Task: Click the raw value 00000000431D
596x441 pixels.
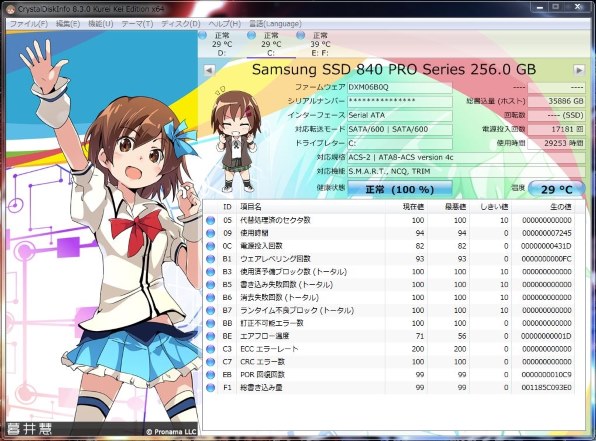Action: pos(546,246)
